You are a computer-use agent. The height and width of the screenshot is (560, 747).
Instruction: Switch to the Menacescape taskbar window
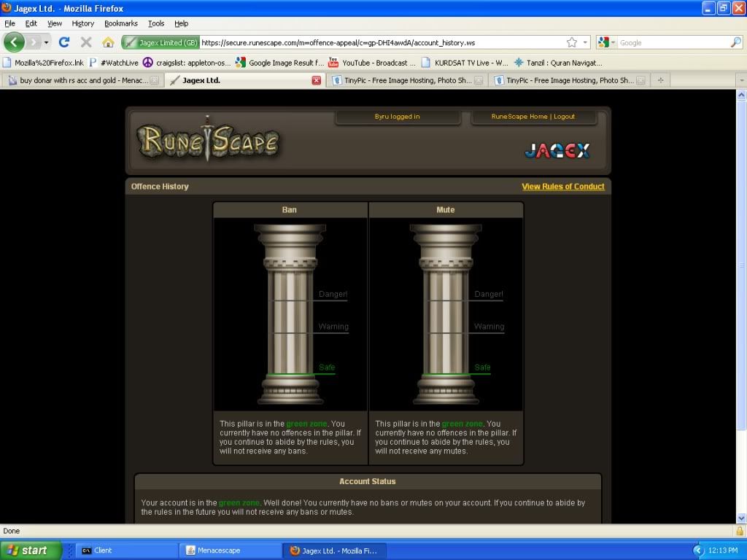click(230, 551)
